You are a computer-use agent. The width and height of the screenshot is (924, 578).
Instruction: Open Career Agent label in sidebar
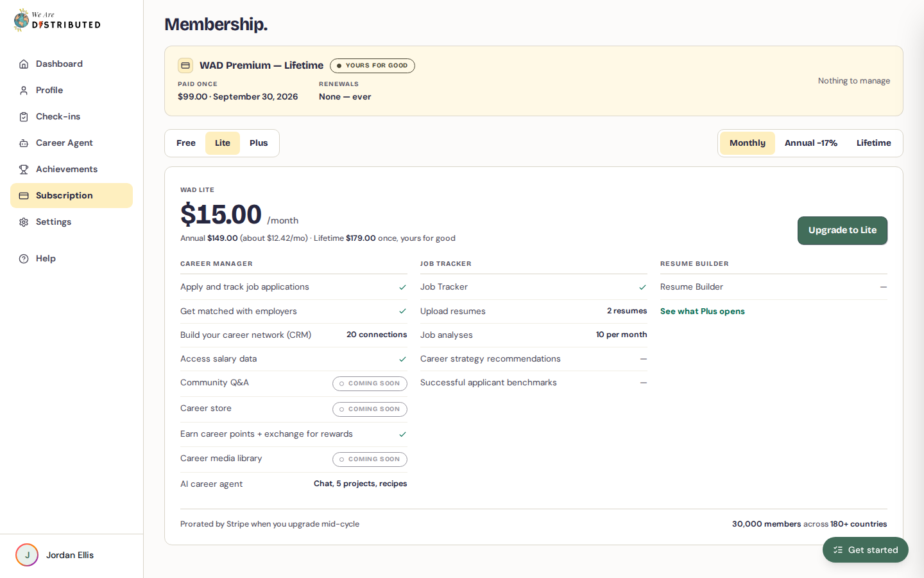click(x=64, y=143)
